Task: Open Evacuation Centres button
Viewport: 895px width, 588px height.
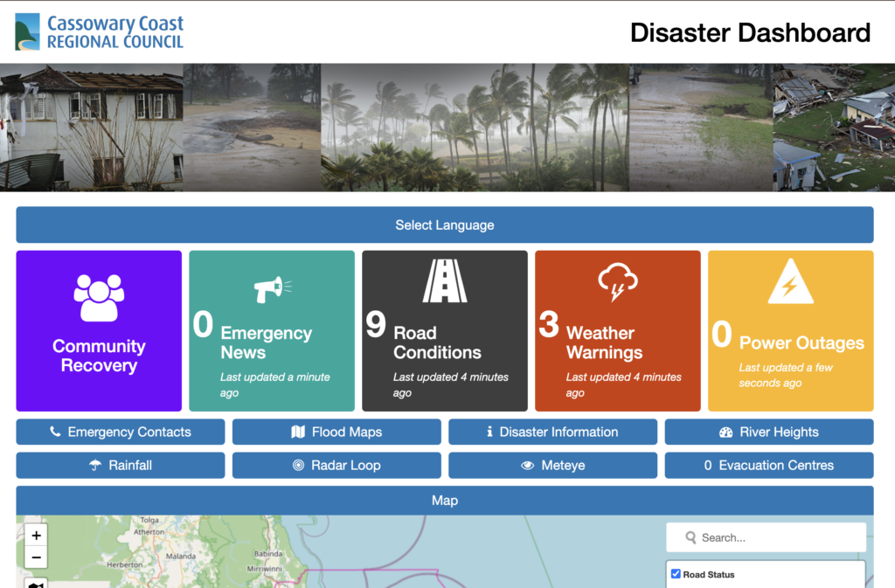Action: tap(769, 465)
